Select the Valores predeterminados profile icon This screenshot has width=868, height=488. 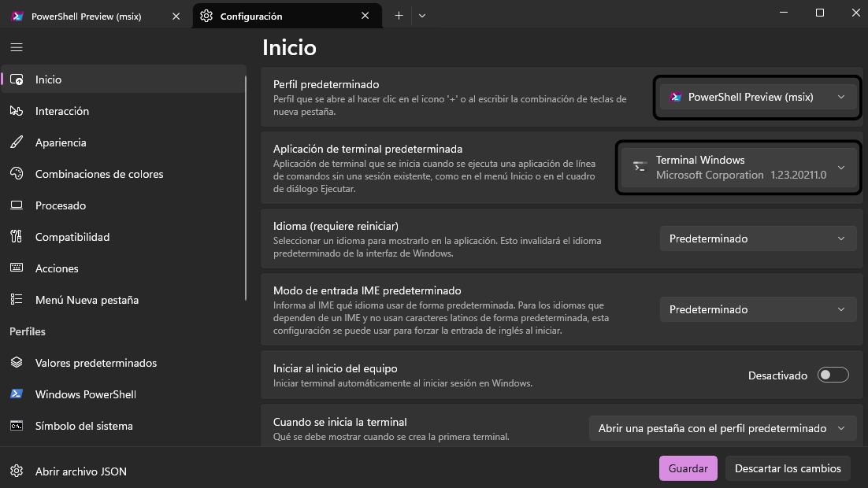(17, 362)
